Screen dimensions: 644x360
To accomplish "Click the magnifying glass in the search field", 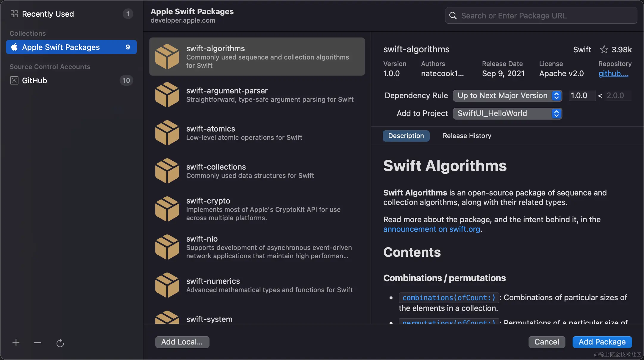I will click(x=453, y=15).
